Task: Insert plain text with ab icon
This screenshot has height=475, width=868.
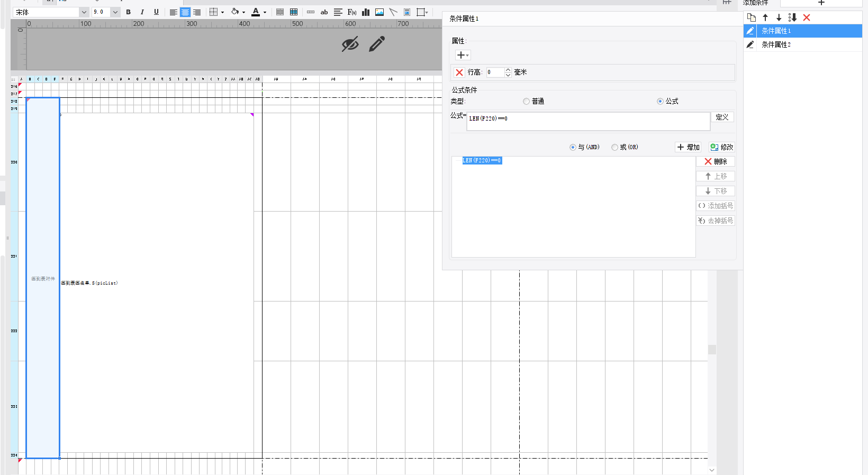Action: [324, 12]
